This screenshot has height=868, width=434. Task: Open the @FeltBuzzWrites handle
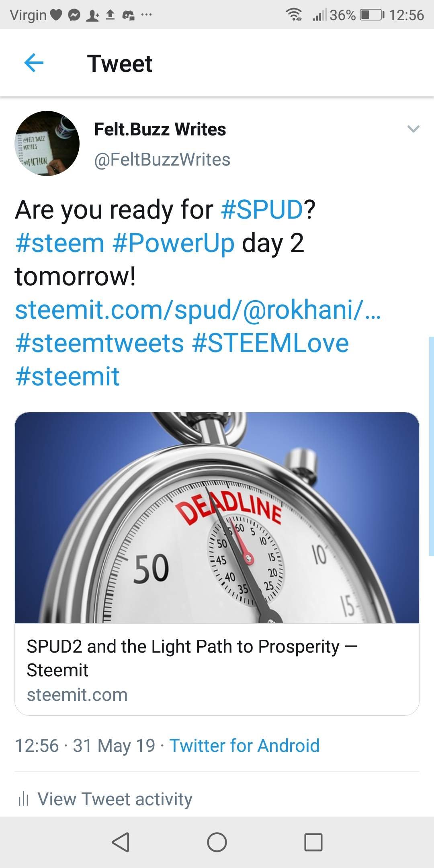[162, 160]
